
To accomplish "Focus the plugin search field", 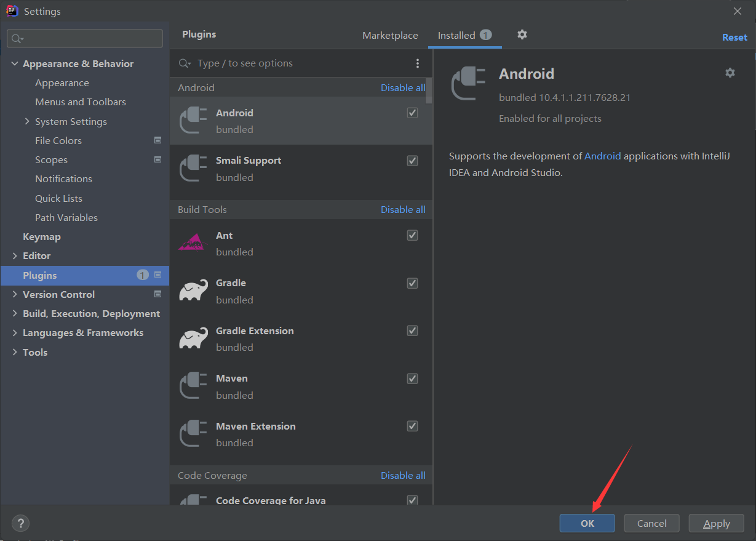I will pyautogui.click(x=301, y=63).
